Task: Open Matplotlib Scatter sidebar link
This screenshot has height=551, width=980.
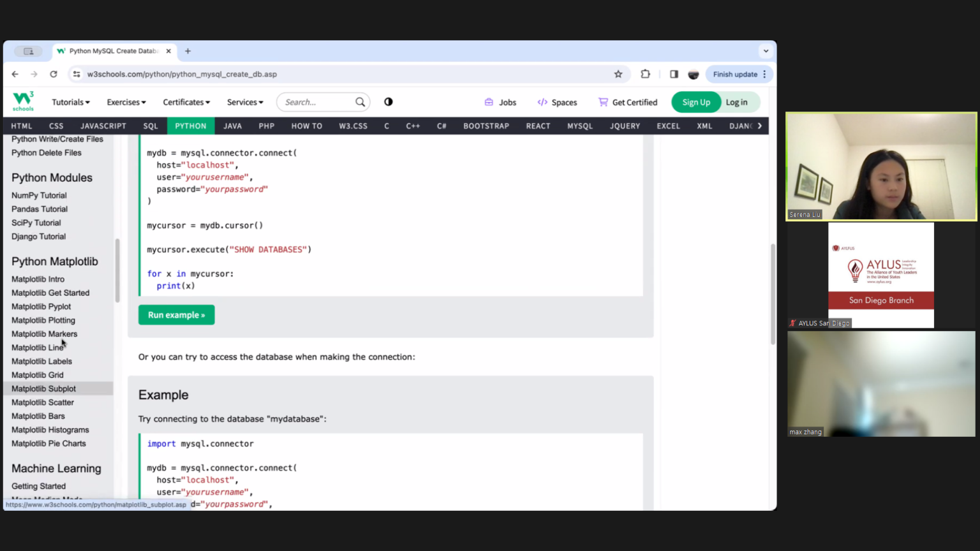Action: pos(43,402)
